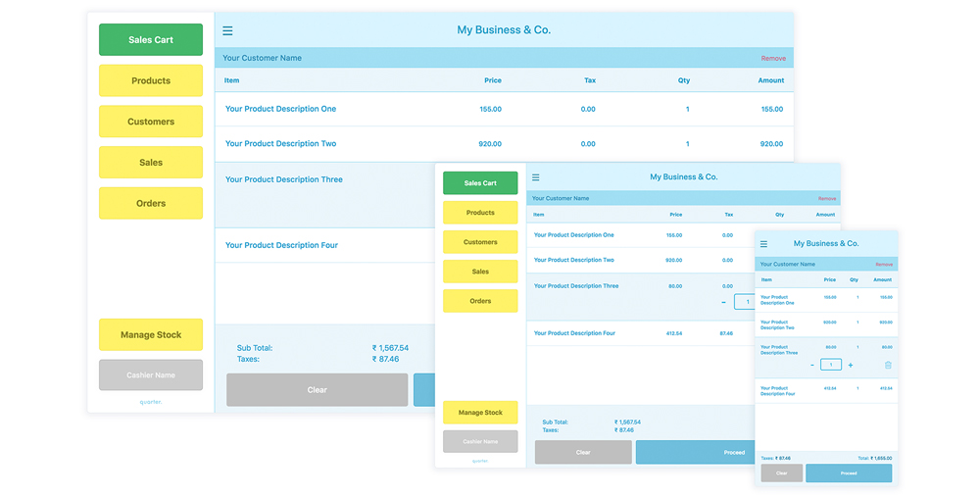Open hamburger menu in the middle tablet view

coord(536,177)
